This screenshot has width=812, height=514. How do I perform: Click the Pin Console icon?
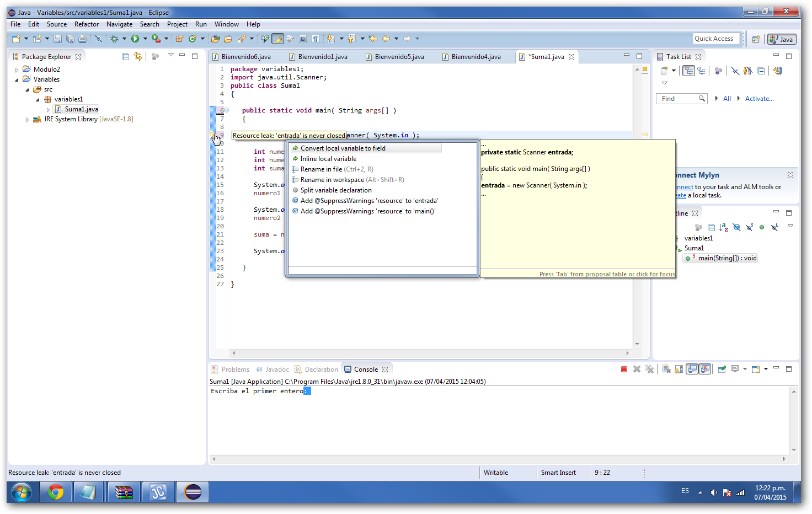pyautogui.click(x=722, y=370)
